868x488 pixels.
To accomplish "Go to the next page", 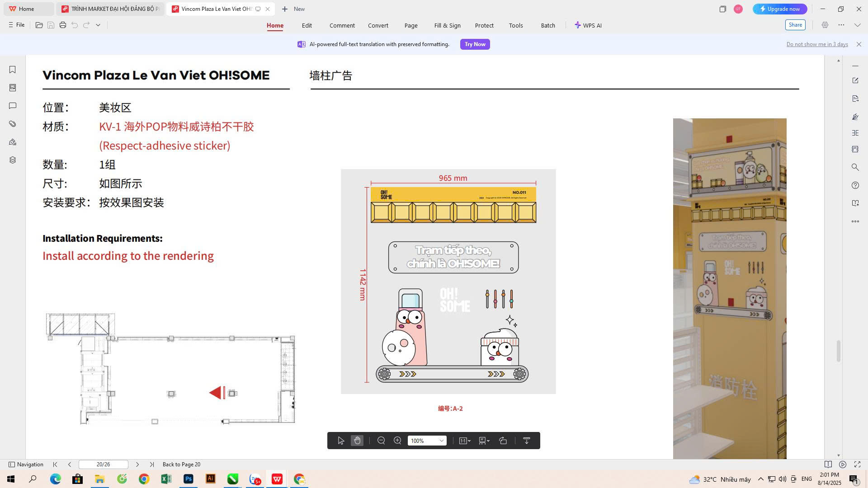I will (137, 465).
